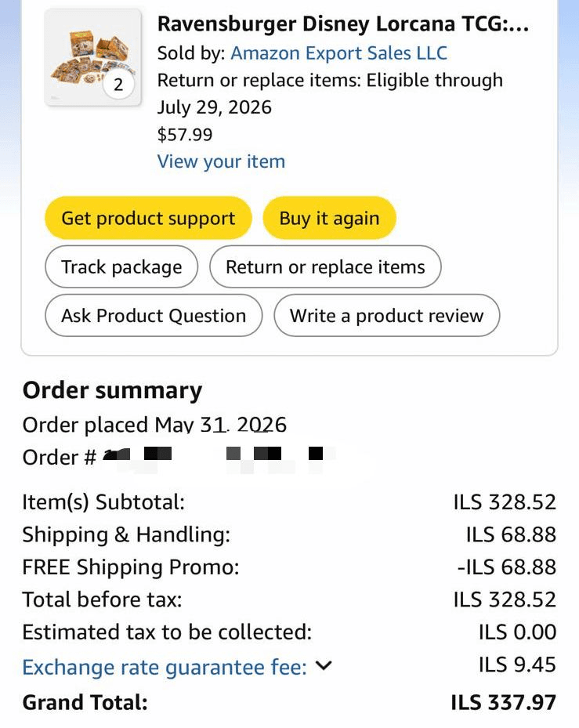Open Exchange rate guarantee fee details link
Image resolution: width=579 pixels, height=728 pixels.
coord(165,667)
